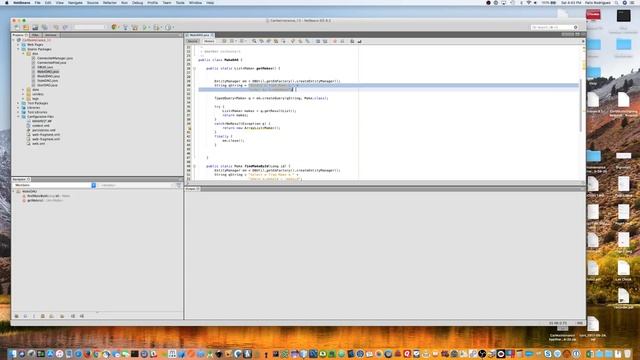Click the Stop Macro Recording icon

coord(342,41)
